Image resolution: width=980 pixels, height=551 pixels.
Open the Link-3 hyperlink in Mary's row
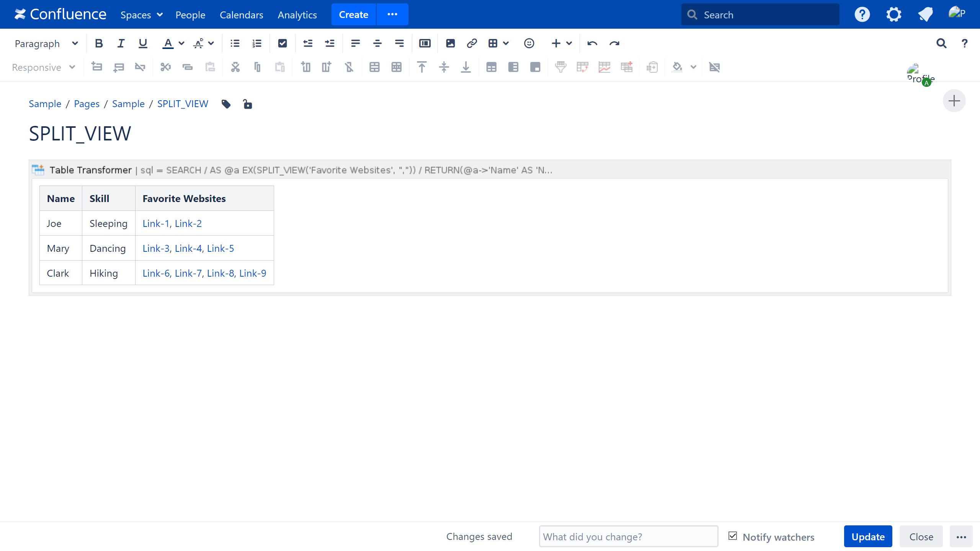tap(155, 248)
